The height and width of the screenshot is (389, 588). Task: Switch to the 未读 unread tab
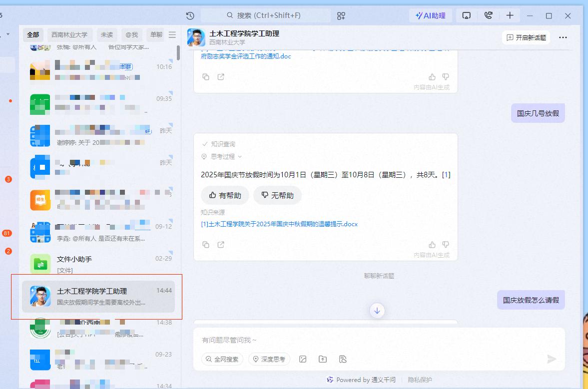(x=107, y=35)
